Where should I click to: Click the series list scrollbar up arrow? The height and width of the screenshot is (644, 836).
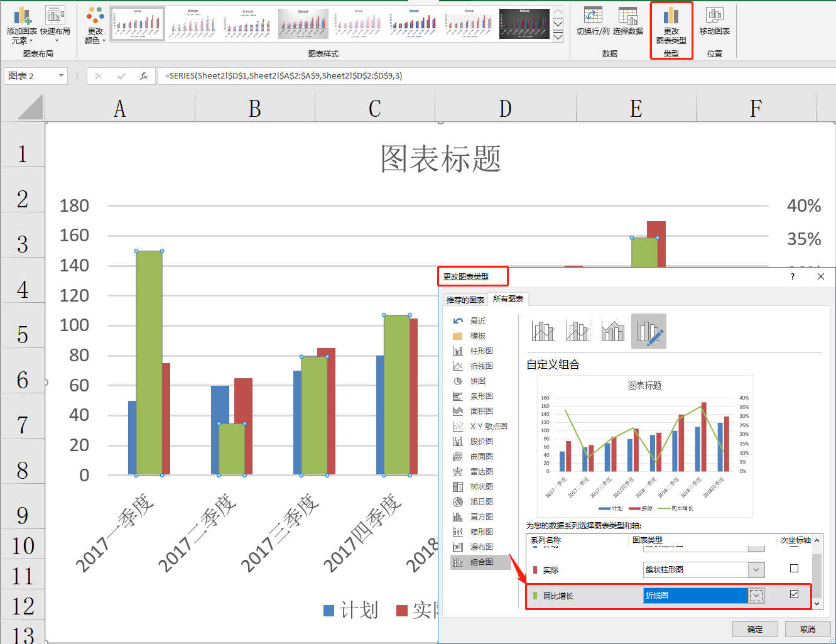click(x=817, y=540)
